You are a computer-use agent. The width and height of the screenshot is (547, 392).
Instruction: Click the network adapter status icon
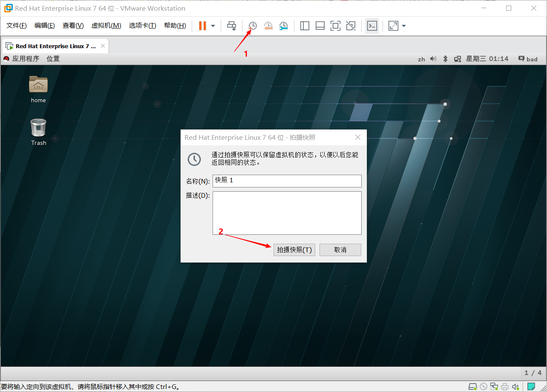click(x=494, y=387)
